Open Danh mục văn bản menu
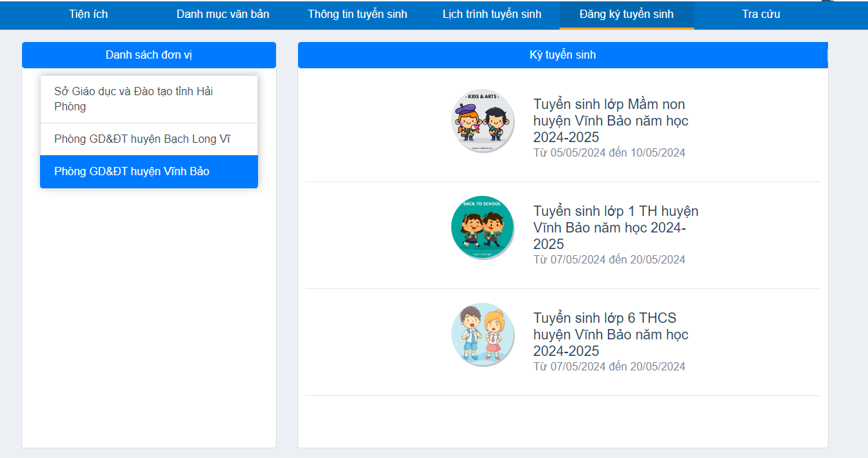 click(x=222, y=14)
